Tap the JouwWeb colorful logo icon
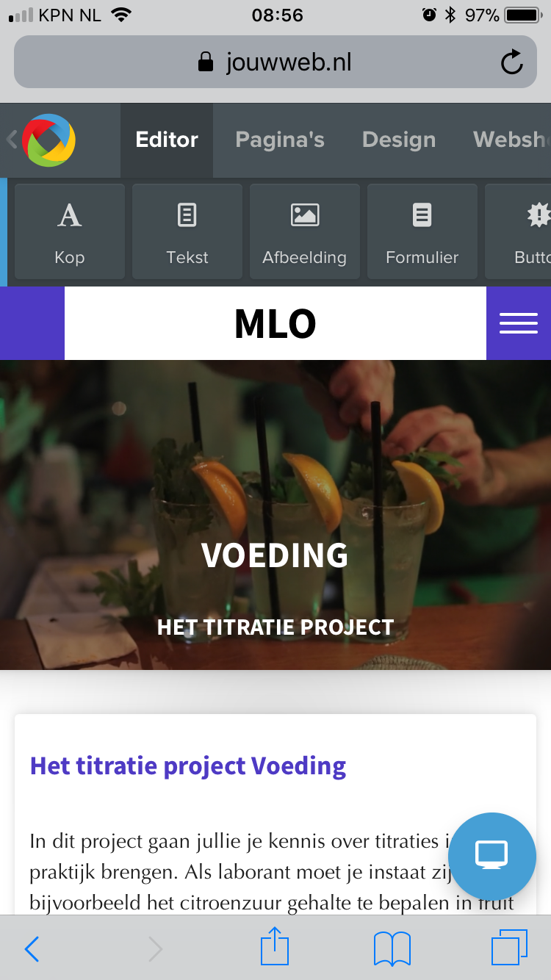Image resolution: width=551 pixels, height=980 pixels. point(48,140)
